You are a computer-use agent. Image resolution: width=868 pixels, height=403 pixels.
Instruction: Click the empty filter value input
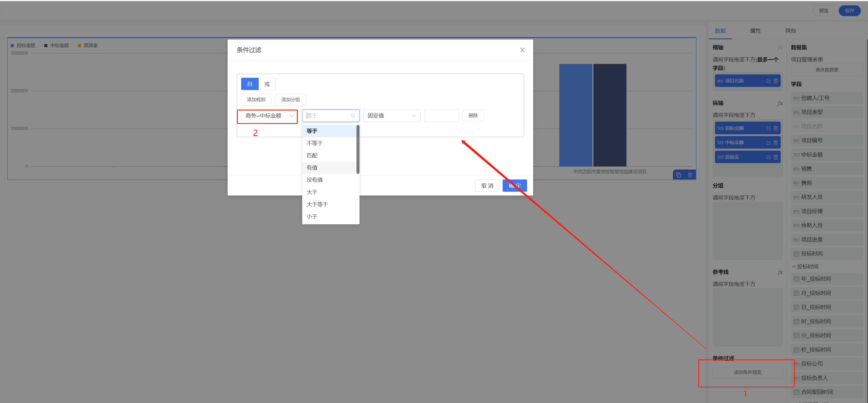pyautogui.click(x=441, y=116)
